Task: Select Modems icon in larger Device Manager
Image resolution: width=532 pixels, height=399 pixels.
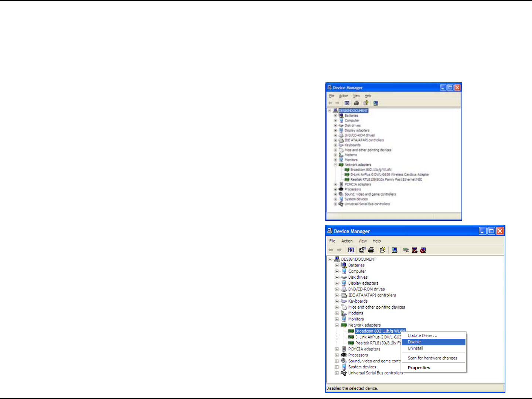Action: (344, 313)
